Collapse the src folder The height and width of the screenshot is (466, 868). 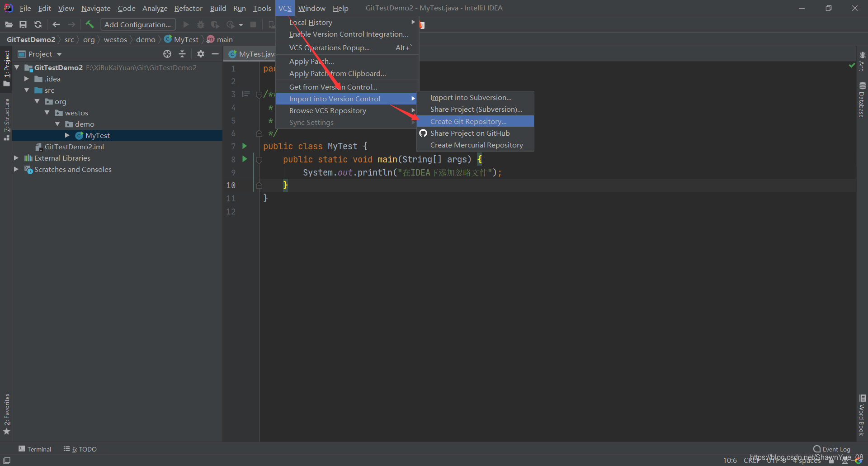coord(27,90)
